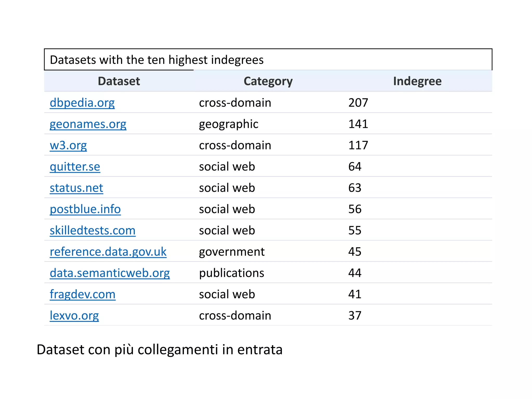Click the table title 'Datasets with the ten highest indegrees'
The height and width of the screenshot is (399, 532).
(157, 60)
